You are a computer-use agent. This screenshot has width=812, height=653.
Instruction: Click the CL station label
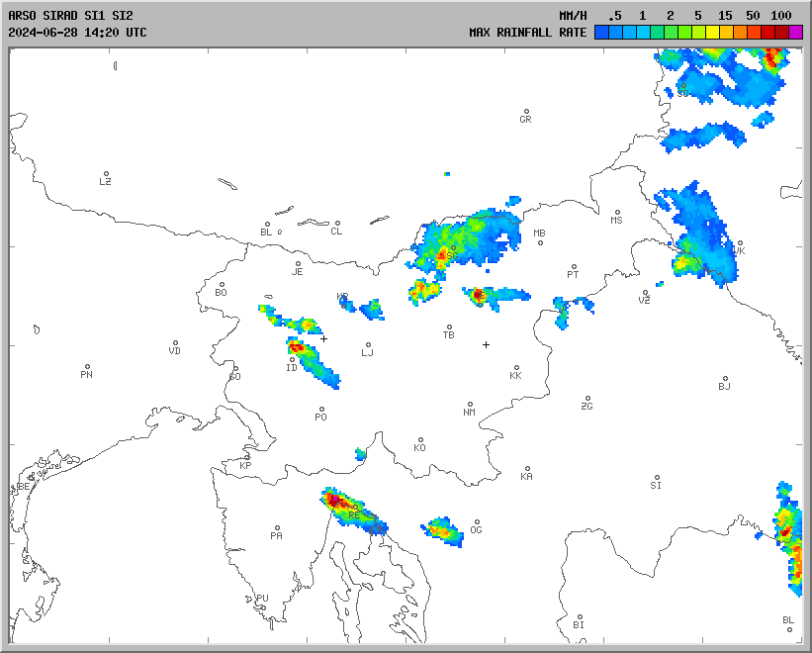pos(336,232)
